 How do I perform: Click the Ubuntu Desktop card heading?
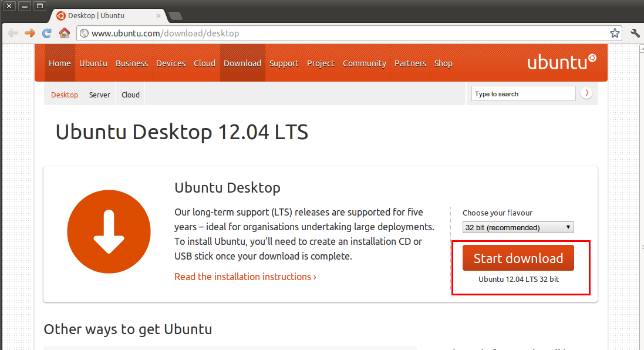(228, 188)
